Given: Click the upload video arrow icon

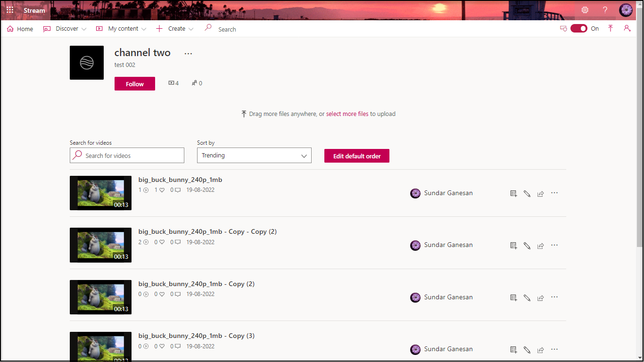Looking at the screenshot, I should pyautogui.click(x=611, y=29).
